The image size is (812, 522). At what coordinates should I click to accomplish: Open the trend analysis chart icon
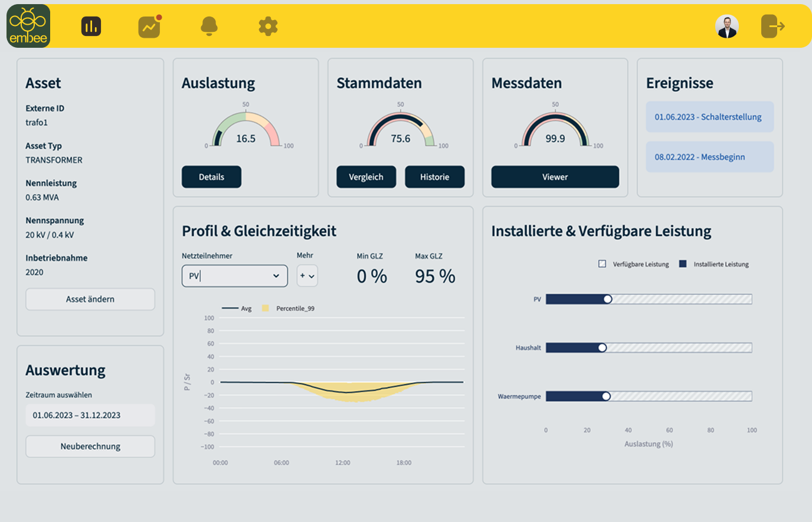pyautogui.click(x=149, y=27)
